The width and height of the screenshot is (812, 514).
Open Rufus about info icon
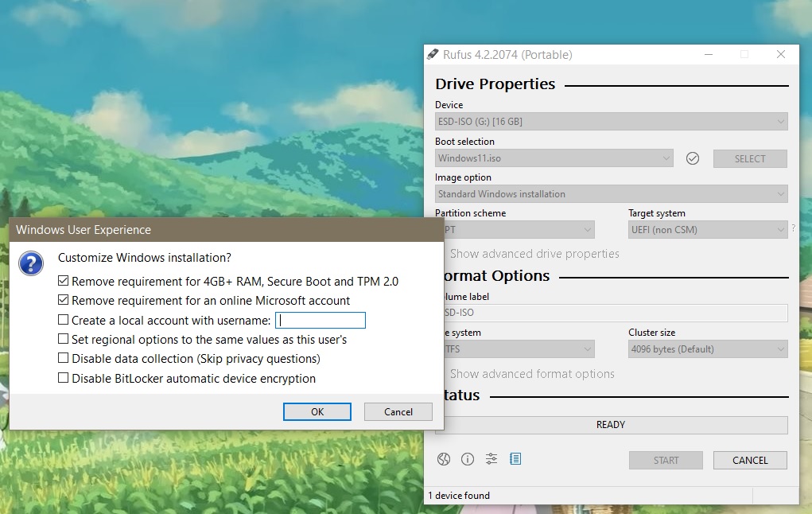click(x=468, y=459)
